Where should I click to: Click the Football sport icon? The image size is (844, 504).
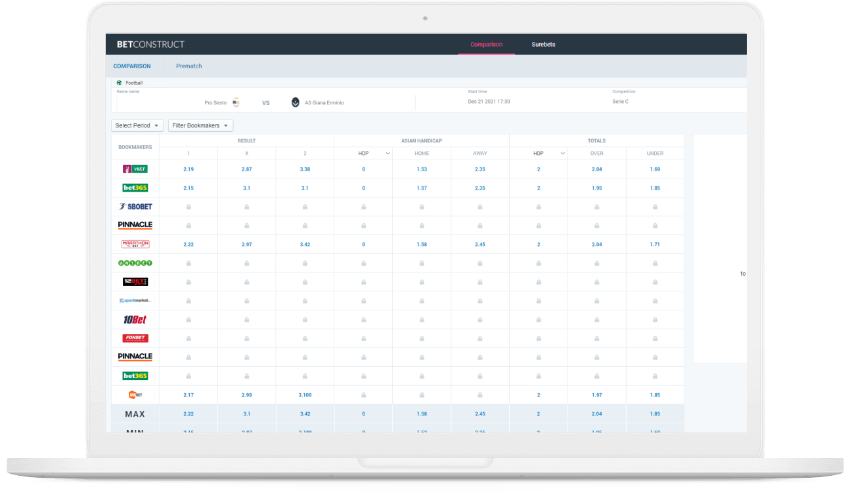tap(120, 83)
